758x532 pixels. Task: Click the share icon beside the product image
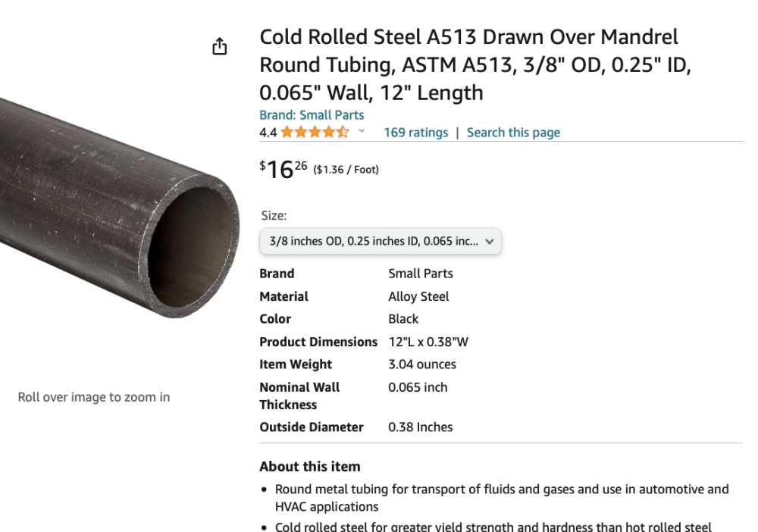tap(219, 47)
